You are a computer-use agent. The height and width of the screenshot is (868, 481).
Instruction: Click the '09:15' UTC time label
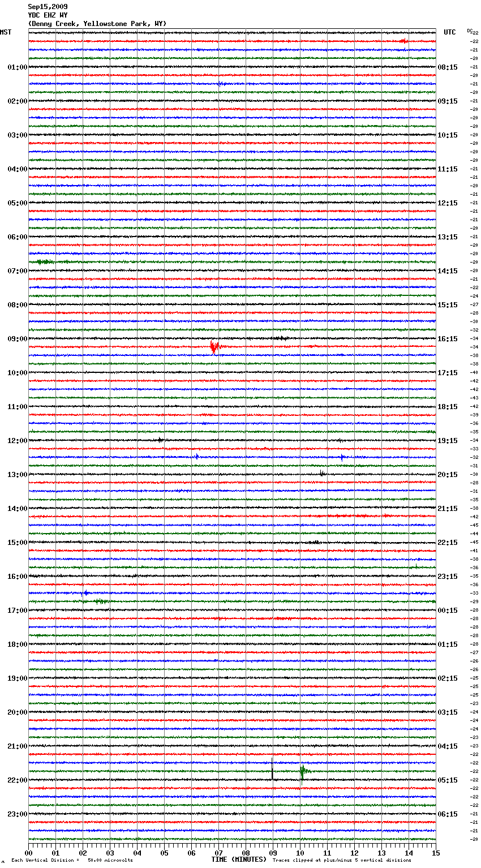[x=448, y=101]
